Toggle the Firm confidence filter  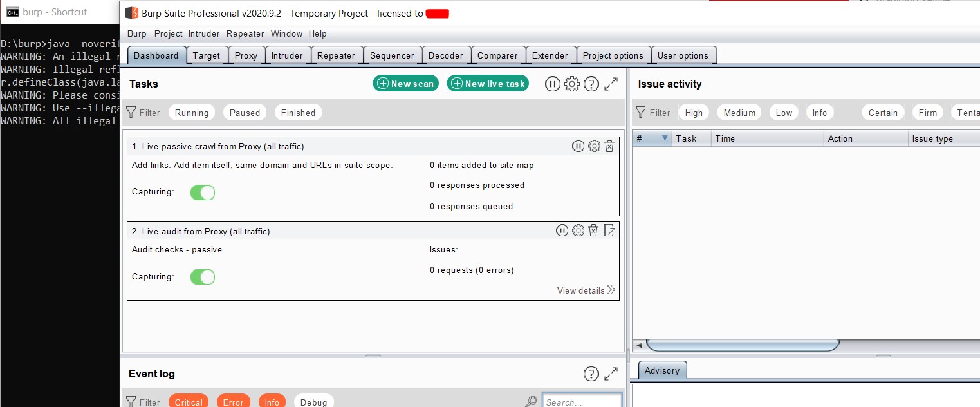click(927, 113)
